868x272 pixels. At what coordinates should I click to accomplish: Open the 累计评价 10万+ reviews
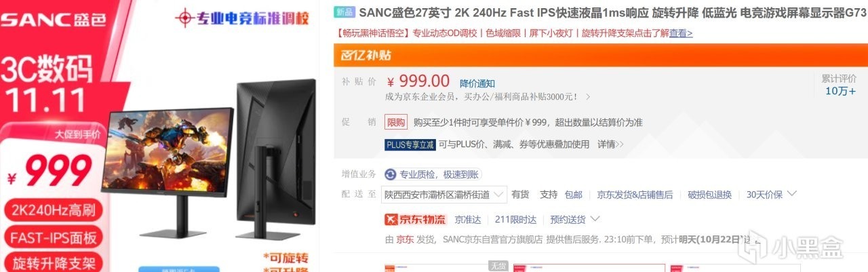840,85
